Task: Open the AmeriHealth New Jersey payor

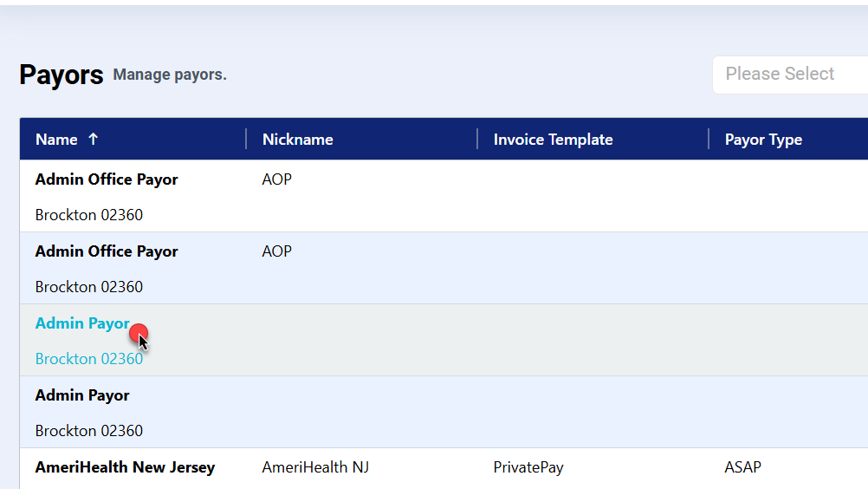Action: click(x=125, y=467)
